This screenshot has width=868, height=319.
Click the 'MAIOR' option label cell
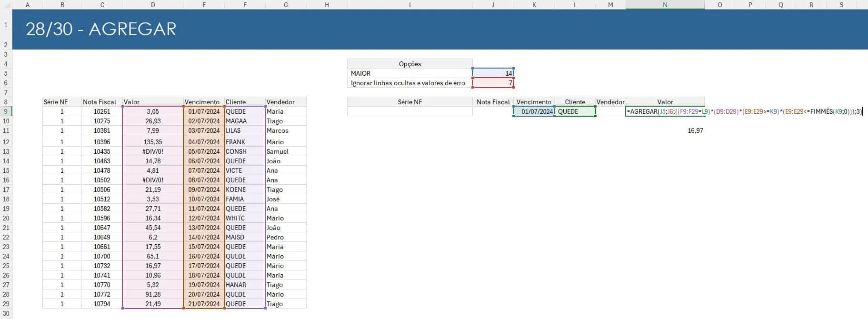coord(410,73)
